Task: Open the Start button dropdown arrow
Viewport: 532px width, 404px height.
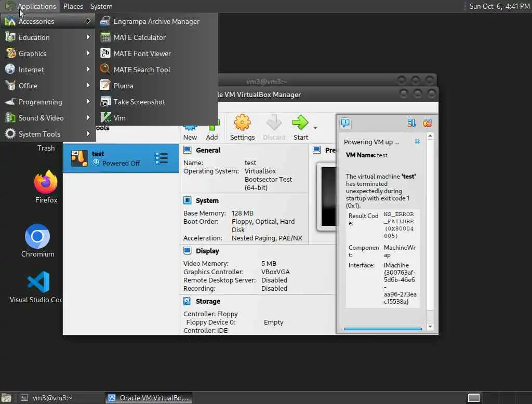Action: pos(315,128)
